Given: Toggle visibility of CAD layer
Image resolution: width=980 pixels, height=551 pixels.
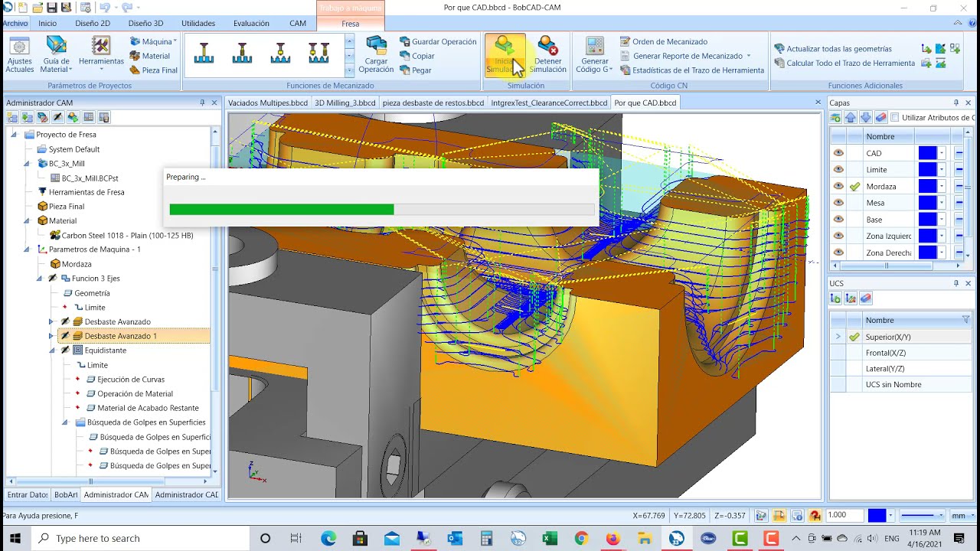Looking at the screenshot, I should coord(838,153).
